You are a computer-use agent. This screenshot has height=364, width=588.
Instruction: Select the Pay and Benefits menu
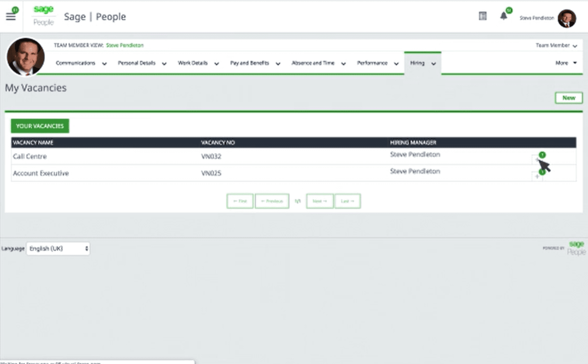(x=255, y=63)
